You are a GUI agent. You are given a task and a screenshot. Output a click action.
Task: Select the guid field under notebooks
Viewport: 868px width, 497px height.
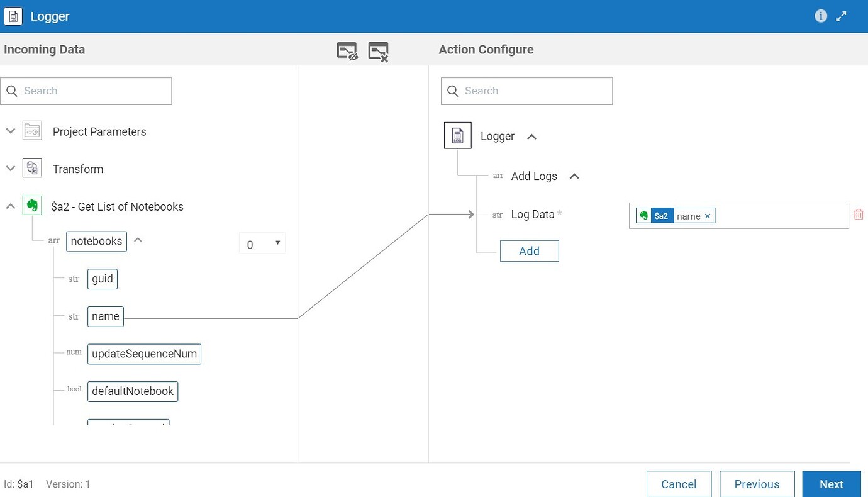coord(102,279)
